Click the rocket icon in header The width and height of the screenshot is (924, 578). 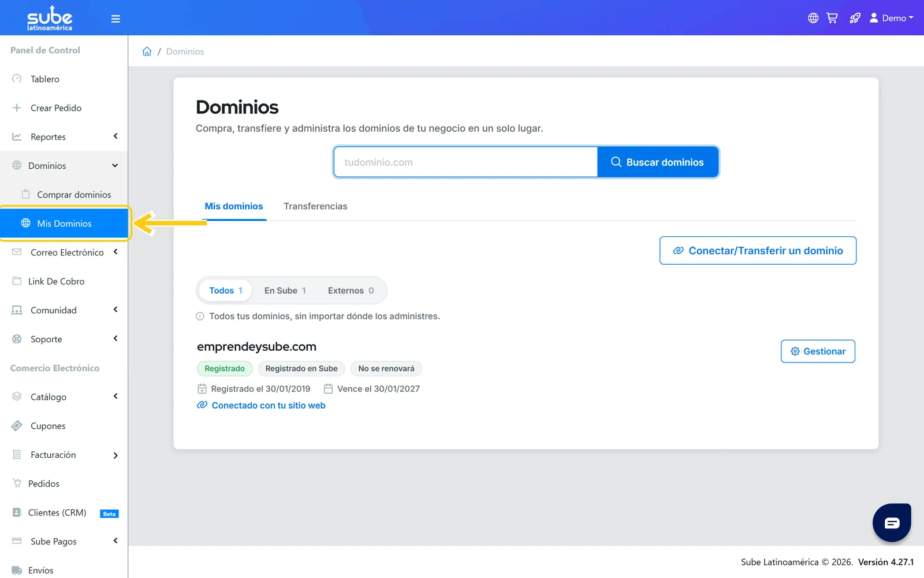tap(855, 18)
